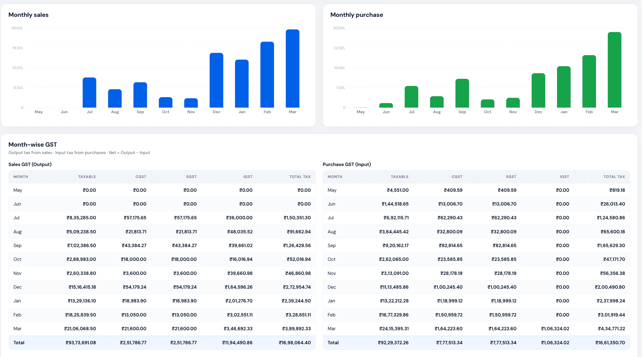The width and height of the screenshot is (644, 357).
Task: Click the Month-wise GST heading
Action: pos(33,145)
